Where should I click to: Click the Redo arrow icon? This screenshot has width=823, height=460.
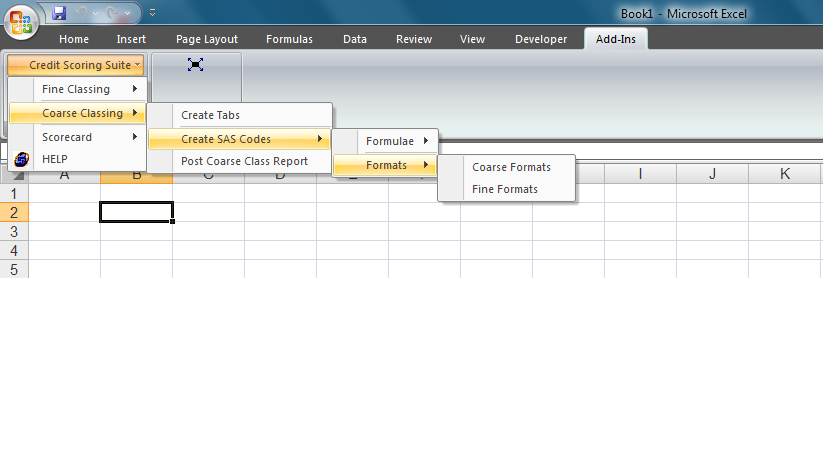point(112,13)
